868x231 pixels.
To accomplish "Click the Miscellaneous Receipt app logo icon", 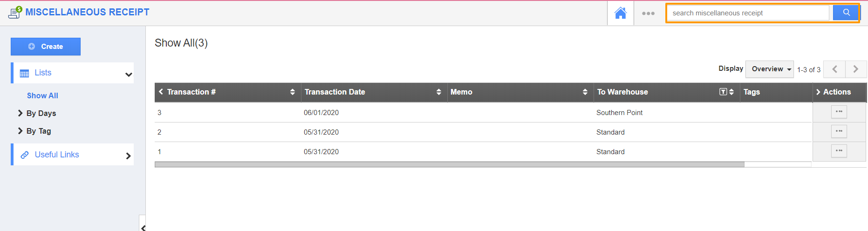I will [15, 12].
